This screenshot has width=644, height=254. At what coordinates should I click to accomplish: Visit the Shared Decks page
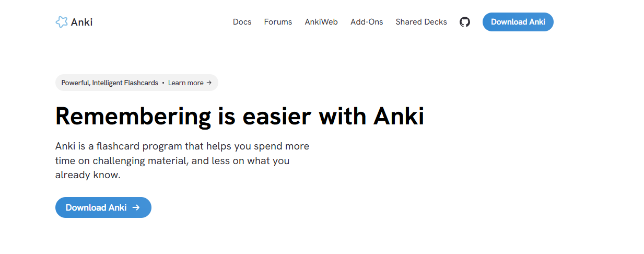pyautogui.click(x=421, y=22)
